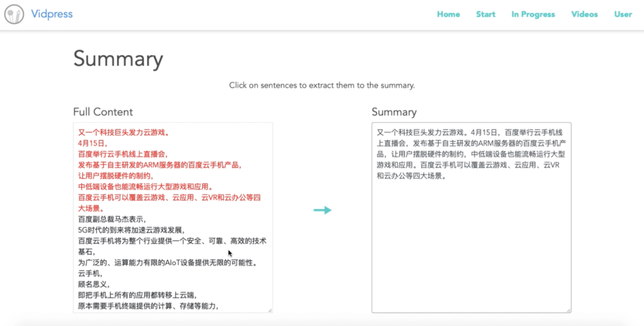Select sentence "又一个科技巨头发力云游戏。" in Full Content
Viewport: 644px width, 326px height.
tap(123, 133)
